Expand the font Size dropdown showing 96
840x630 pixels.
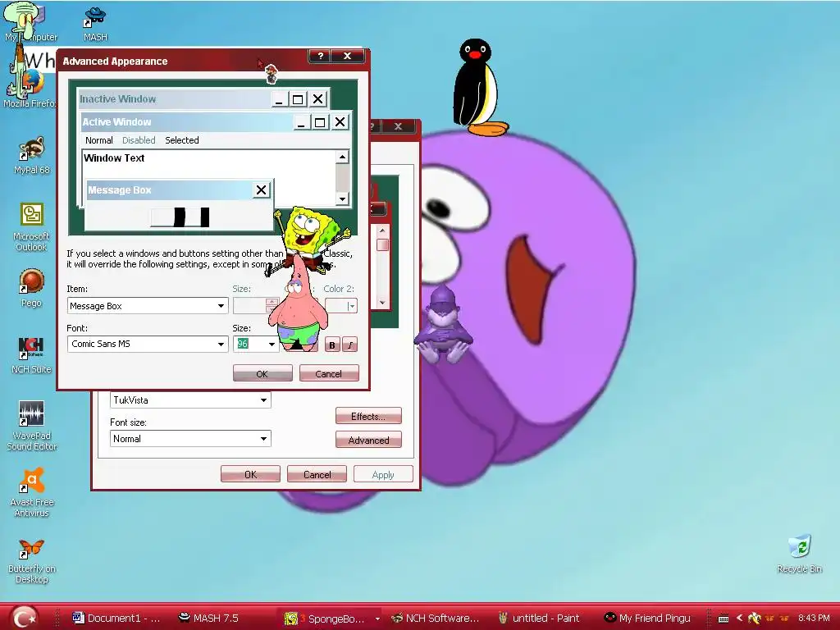(272, 344)
